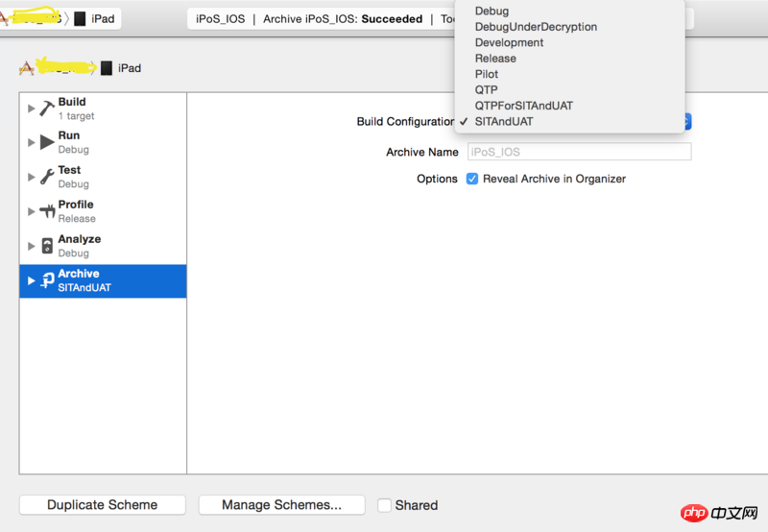This screenshot has width=768, height=532.
Task: Click iPad destination in top toolbar
Action: tap(103, 18)
